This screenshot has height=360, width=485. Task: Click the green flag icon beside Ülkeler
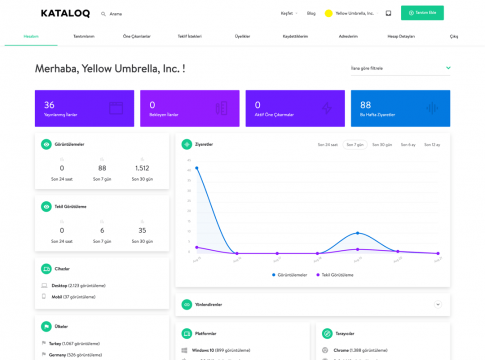[46, 326]
